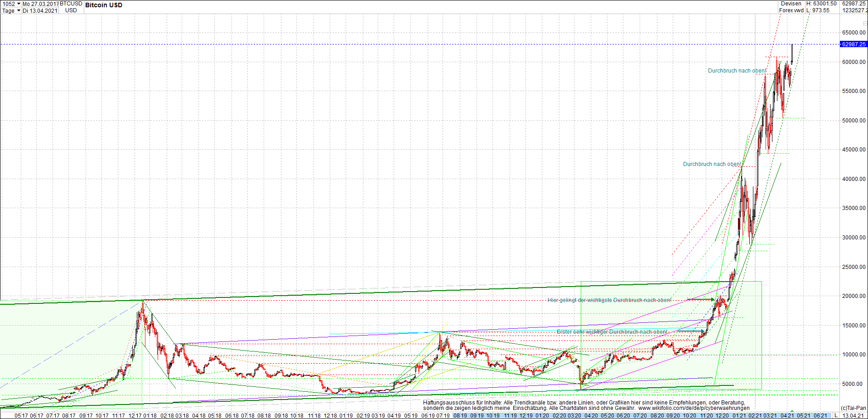The width and height of the screenshot is (868, 419).
Task: Click the 25000.00 price axis label
Action: click(854, 267)
